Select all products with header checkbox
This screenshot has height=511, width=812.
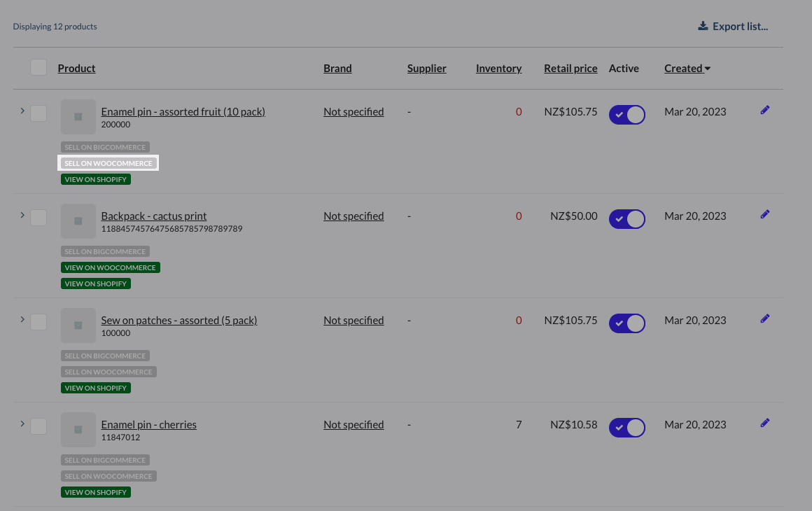coord(38,66)
